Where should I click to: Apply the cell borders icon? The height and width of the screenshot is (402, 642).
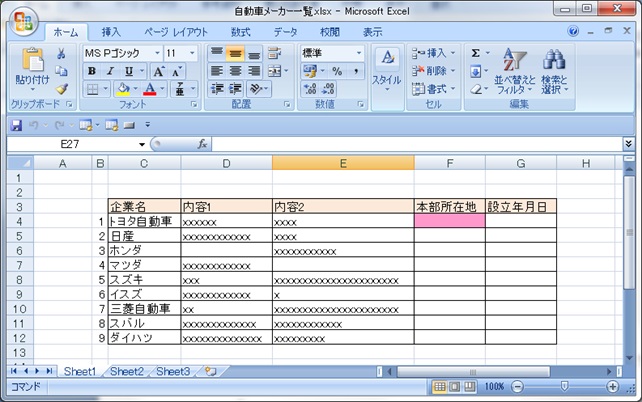[93, 89]
